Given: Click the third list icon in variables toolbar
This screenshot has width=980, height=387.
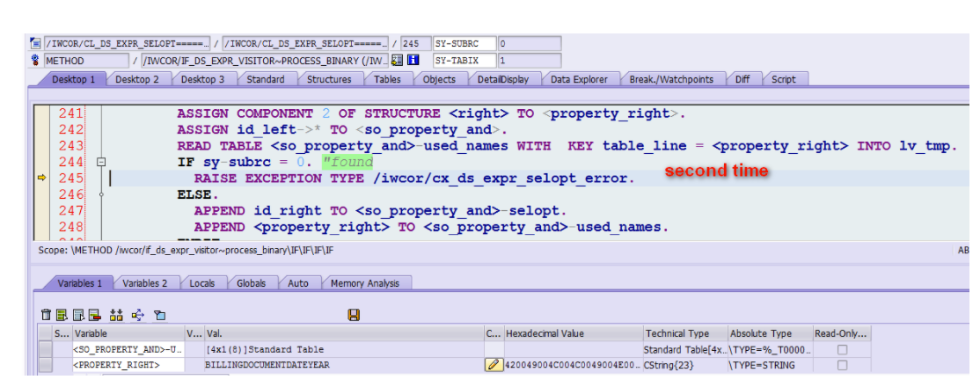Looking at the screenshot, I should coord(78,315).
